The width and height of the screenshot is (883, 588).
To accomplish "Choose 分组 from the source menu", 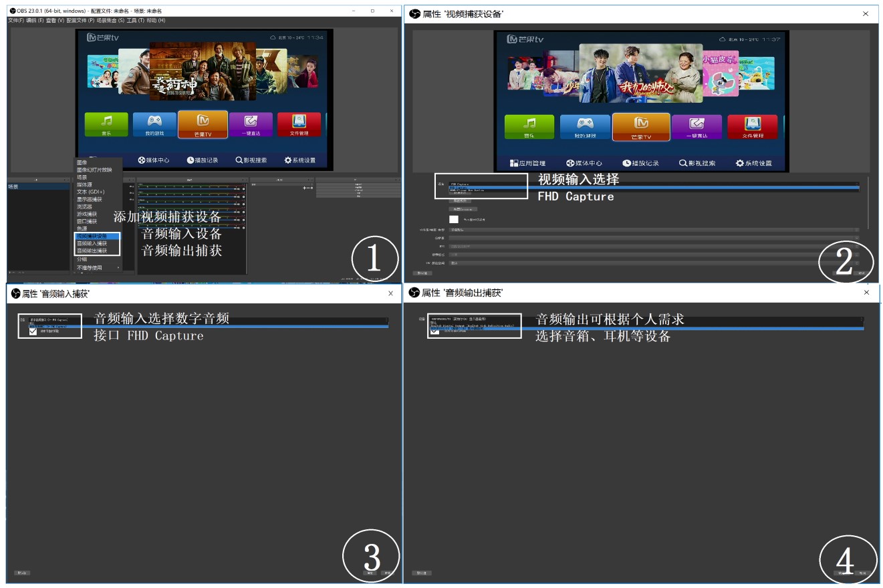I will point(97,259).
